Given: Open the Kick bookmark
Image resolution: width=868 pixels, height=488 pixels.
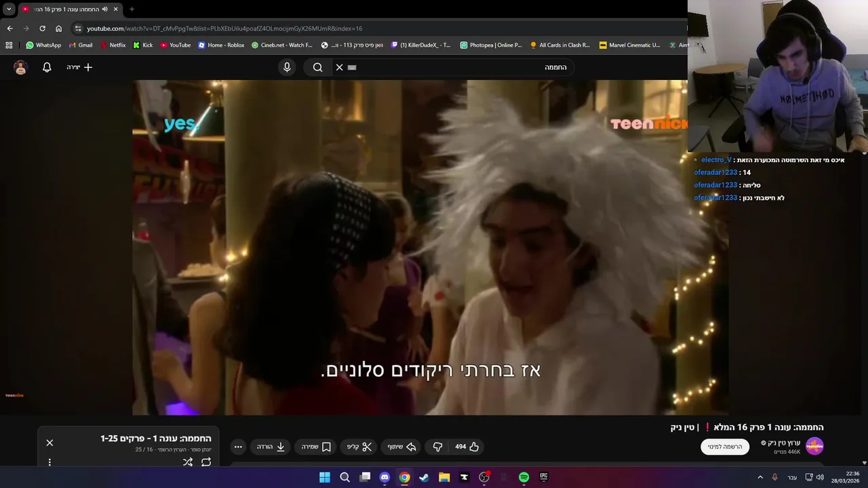Looking at the screenshot, I should click(142, 45).
